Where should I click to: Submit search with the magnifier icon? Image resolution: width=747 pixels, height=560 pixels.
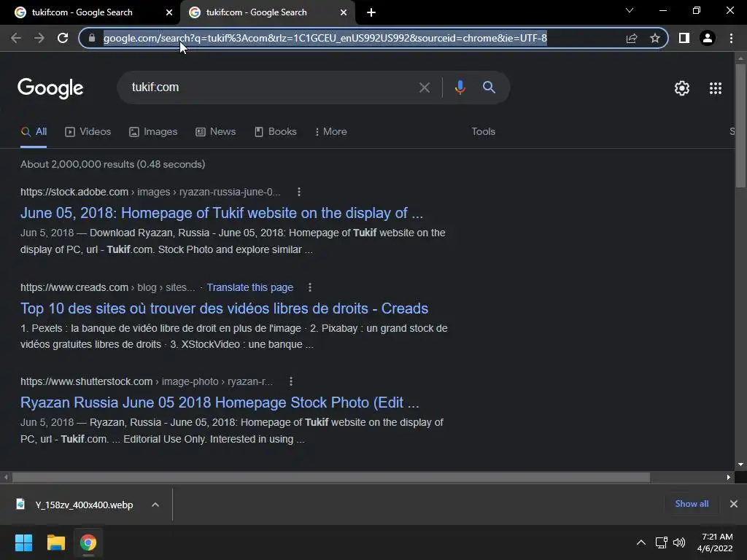pos(489,87)
